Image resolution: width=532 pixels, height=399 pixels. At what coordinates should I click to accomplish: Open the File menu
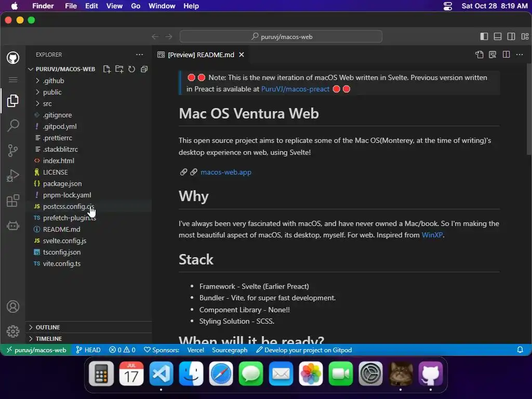71,6
